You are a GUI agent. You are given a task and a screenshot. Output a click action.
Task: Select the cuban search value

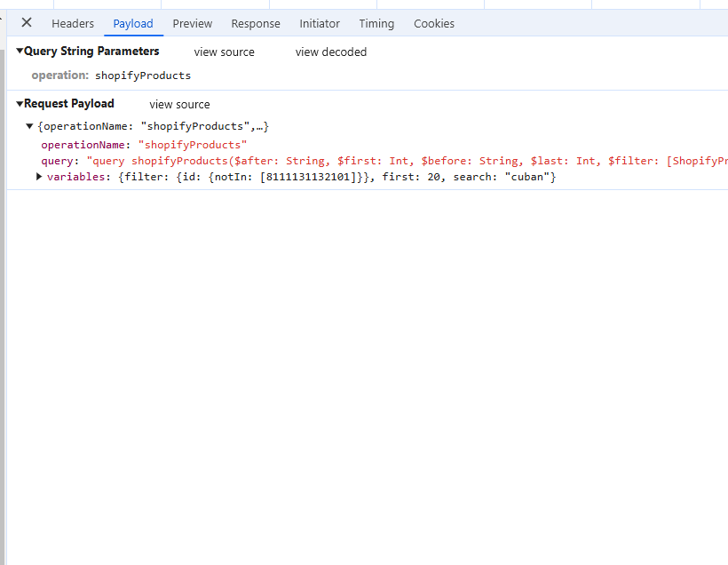coord(528,176)
